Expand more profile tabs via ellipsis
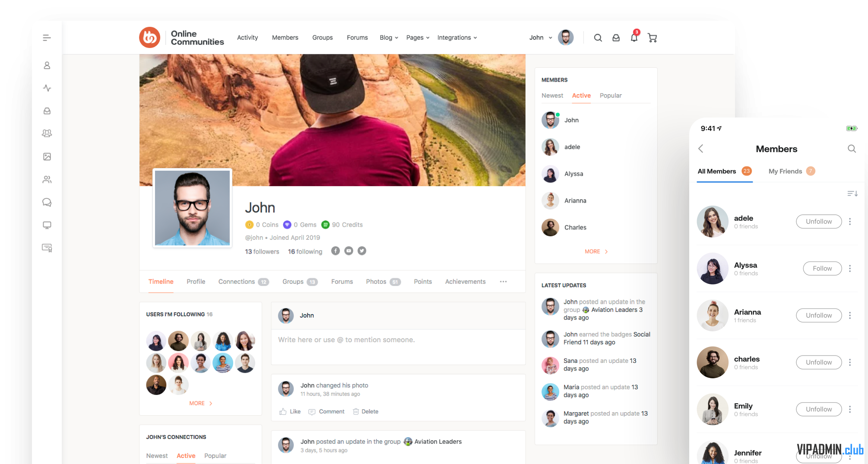Screen dimensions: 868x464 [503, 282]
